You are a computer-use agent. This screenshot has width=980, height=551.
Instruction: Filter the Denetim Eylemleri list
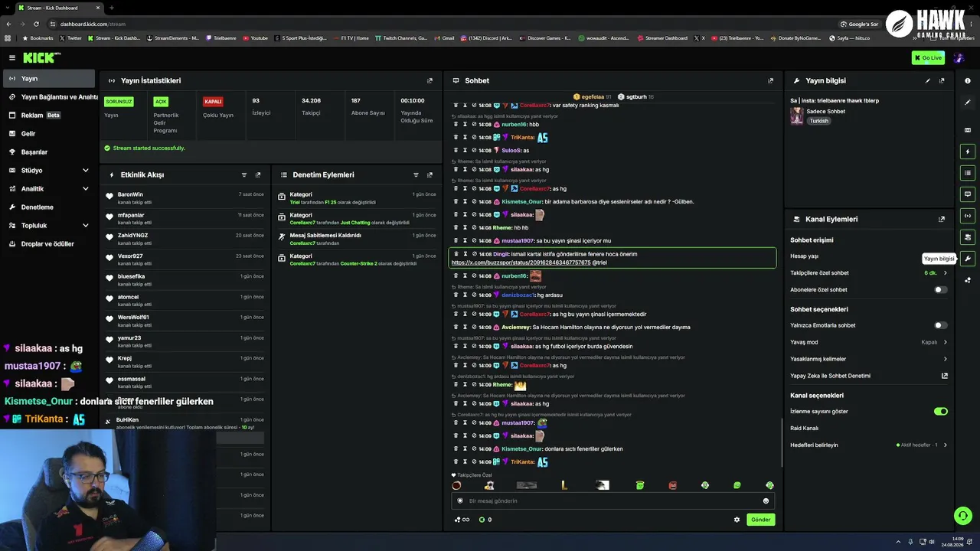[x=416, y=174]
